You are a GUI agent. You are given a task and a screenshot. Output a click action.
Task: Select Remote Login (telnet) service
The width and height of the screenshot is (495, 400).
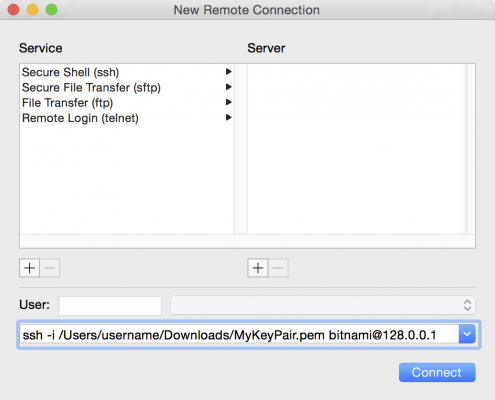(127, 118)
